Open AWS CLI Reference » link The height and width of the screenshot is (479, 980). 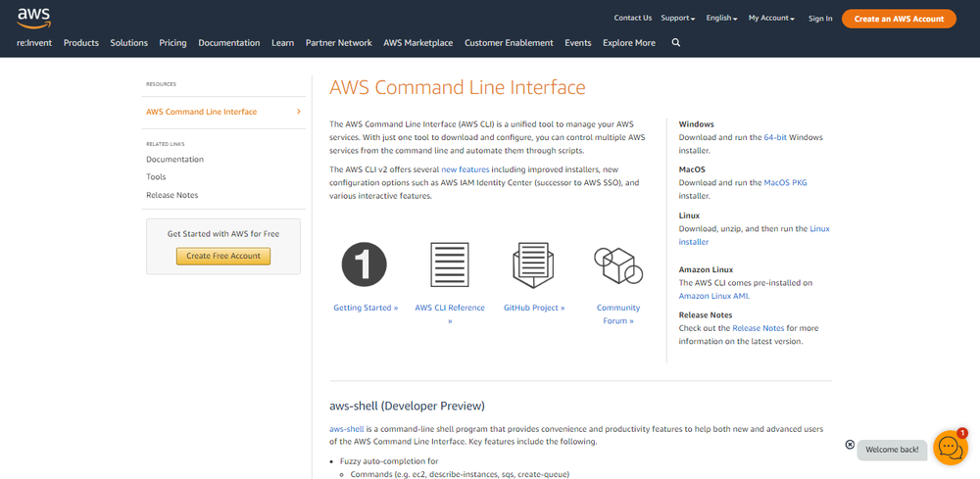point(450,314)
